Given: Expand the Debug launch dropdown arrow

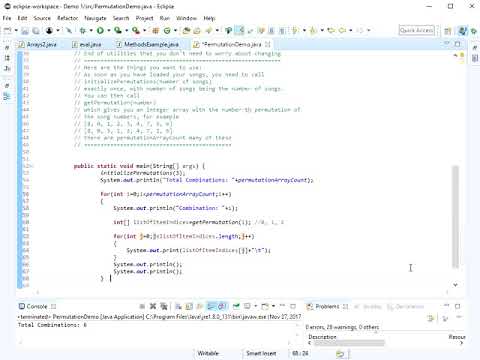Looking at the screenshot, I should point(91,31).
